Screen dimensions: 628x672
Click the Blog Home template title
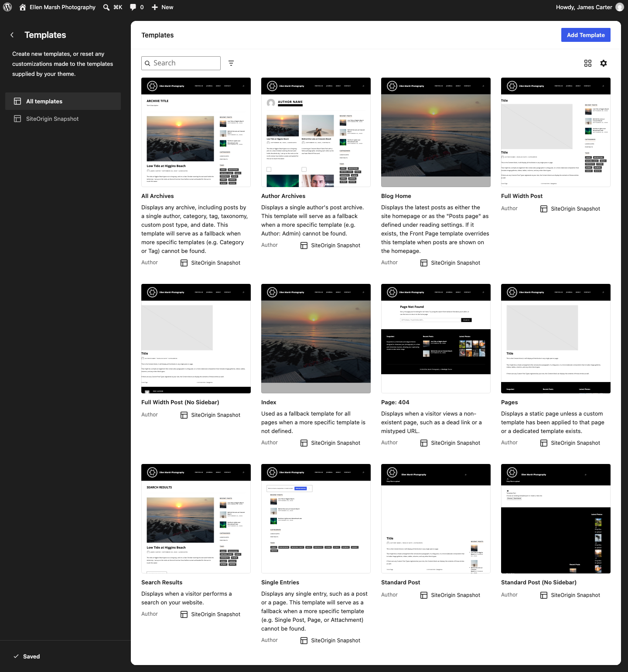(x=396, y=196)
